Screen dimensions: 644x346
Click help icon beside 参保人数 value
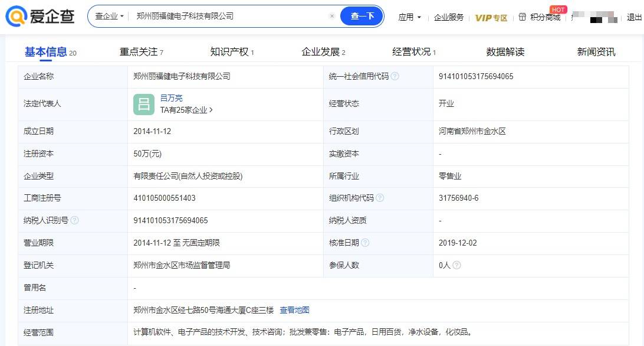click(x=456, y=265)
